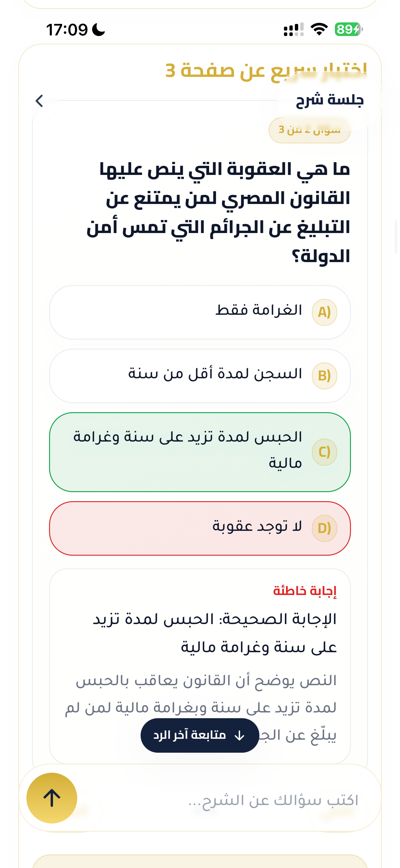Tap the Wi-Fi status icon
The width and height of the screenshot is (400, 868).
(x=319, y=29)
